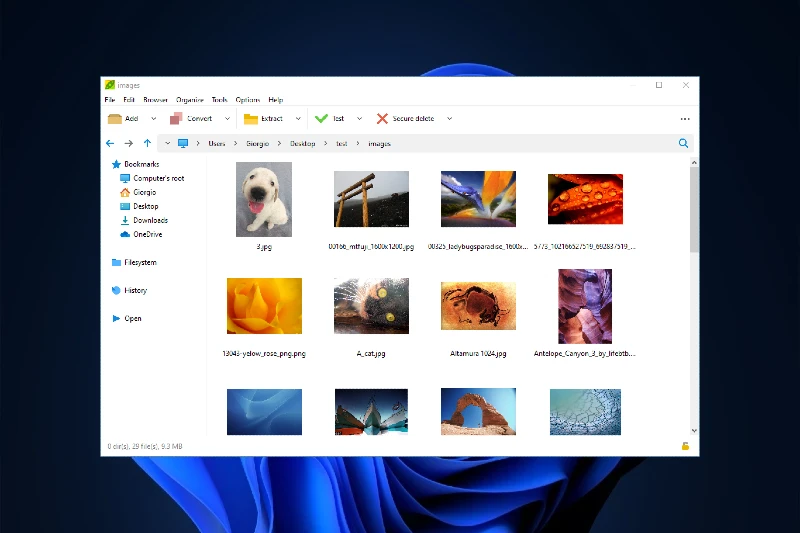Viewport: 800px width, 533px height.
Task: Click the status bar file count text
Action: click(145, 446)
